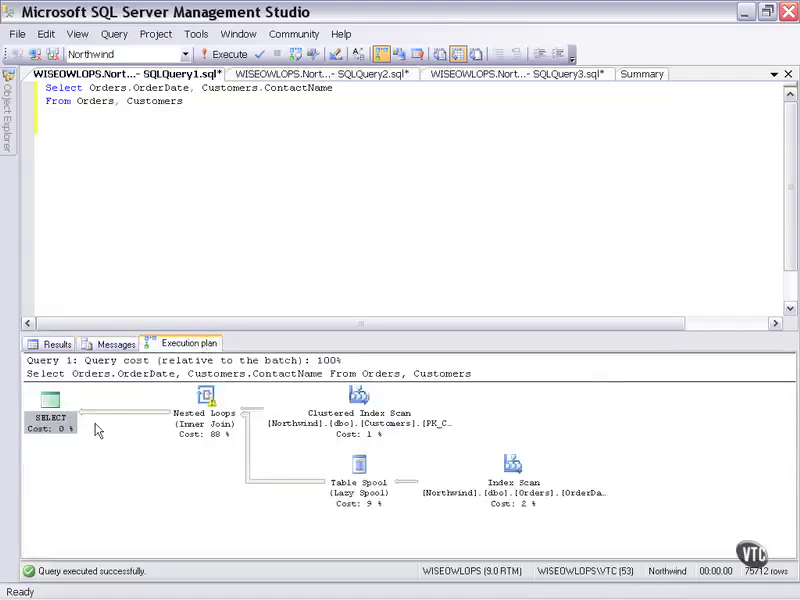The image size is (800, 600).
Task: Click the 00:00:00 elapsed time in the status bar
Action: [x=716, y=571]
